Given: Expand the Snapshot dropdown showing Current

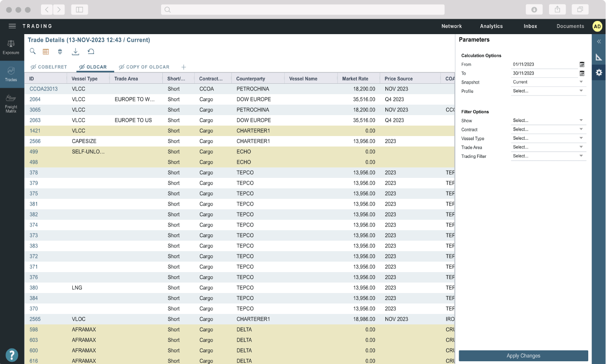Looking at the screenshot, I should coord(548,82).
